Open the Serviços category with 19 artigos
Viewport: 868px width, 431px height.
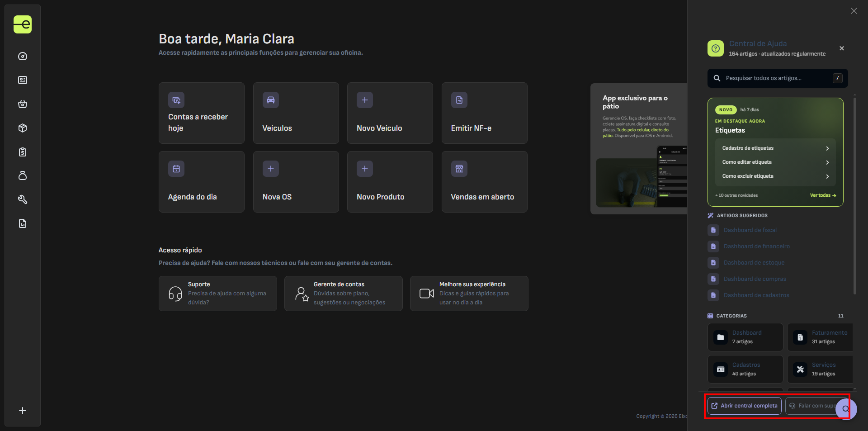coord(820,369)
